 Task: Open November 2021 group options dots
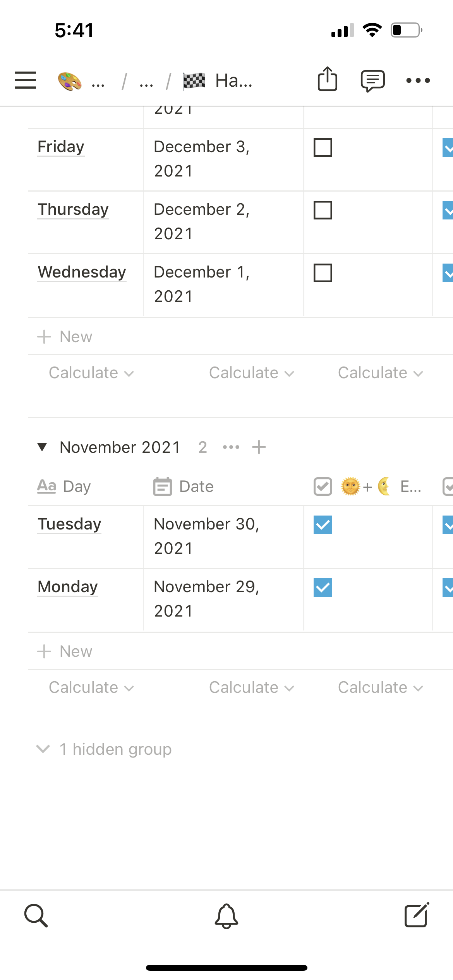click(x=231, y=447)
